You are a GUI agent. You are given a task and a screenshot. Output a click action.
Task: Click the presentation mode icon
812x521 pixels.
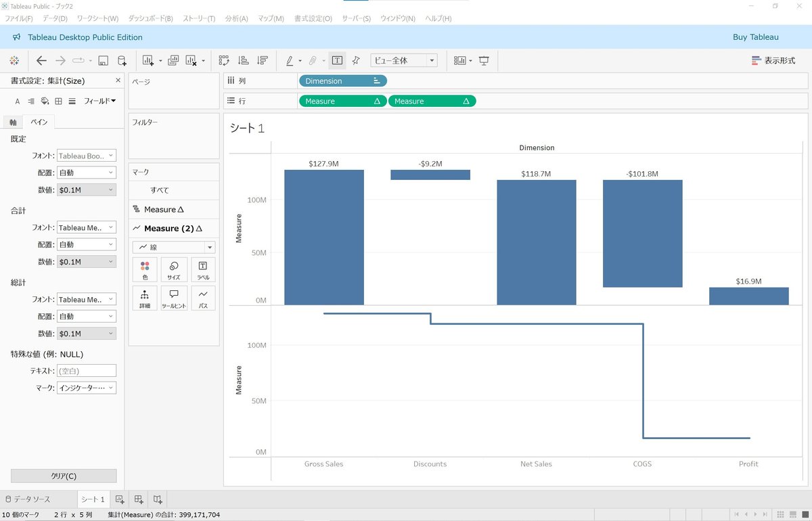coord(484,60)
